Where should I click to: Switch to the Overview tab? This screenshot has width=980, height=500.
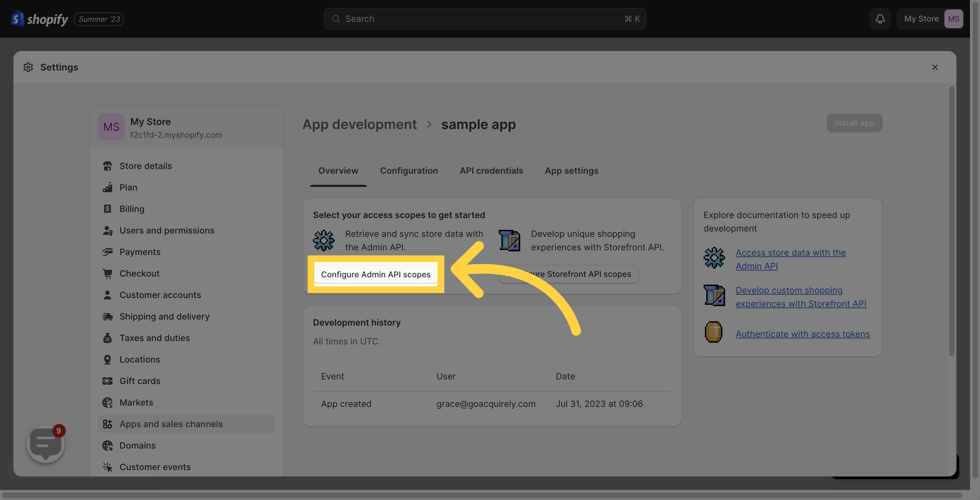click(338, 170)
